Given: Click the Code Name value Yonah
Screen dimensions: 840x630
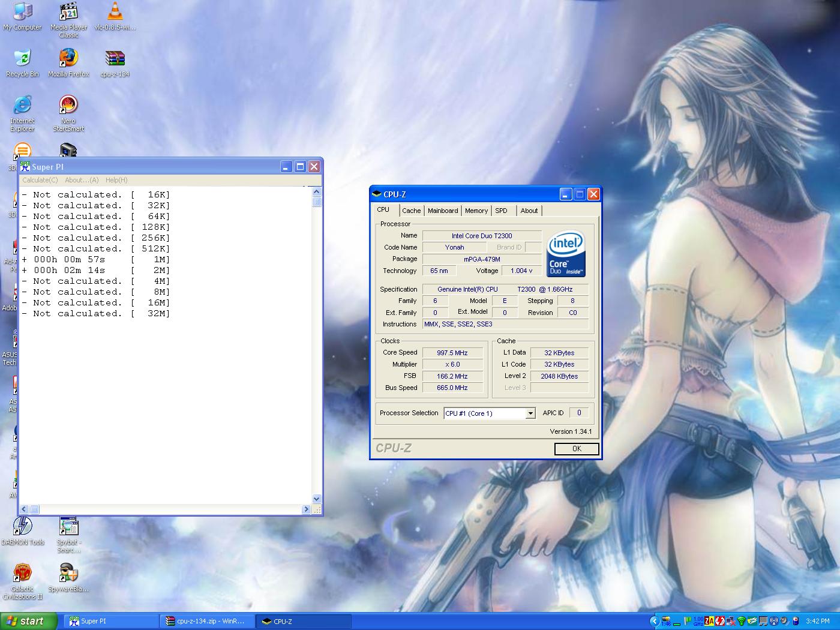Looking at the screenshot, I should [454, 247].
